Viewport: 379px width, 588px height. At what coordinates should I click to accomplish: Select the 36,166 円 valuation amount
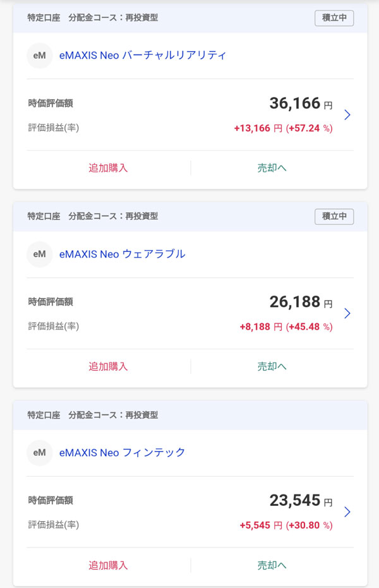(300, 104)
